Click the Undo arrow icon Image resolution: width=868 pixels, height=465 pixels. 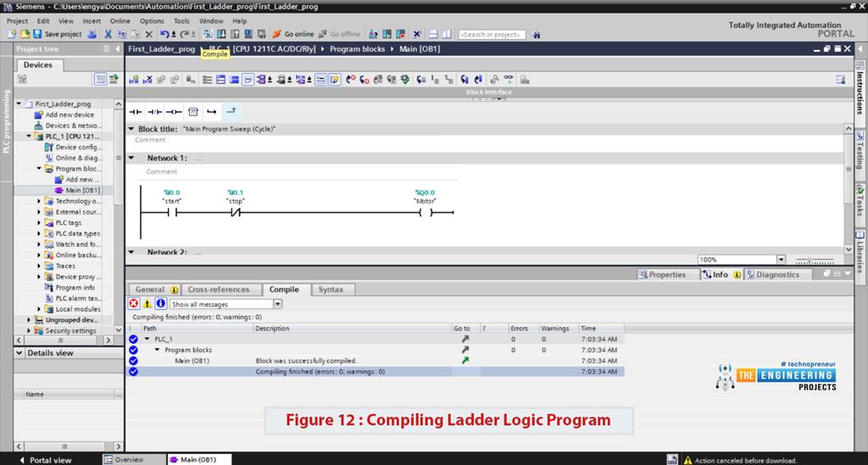click(164, 34)
